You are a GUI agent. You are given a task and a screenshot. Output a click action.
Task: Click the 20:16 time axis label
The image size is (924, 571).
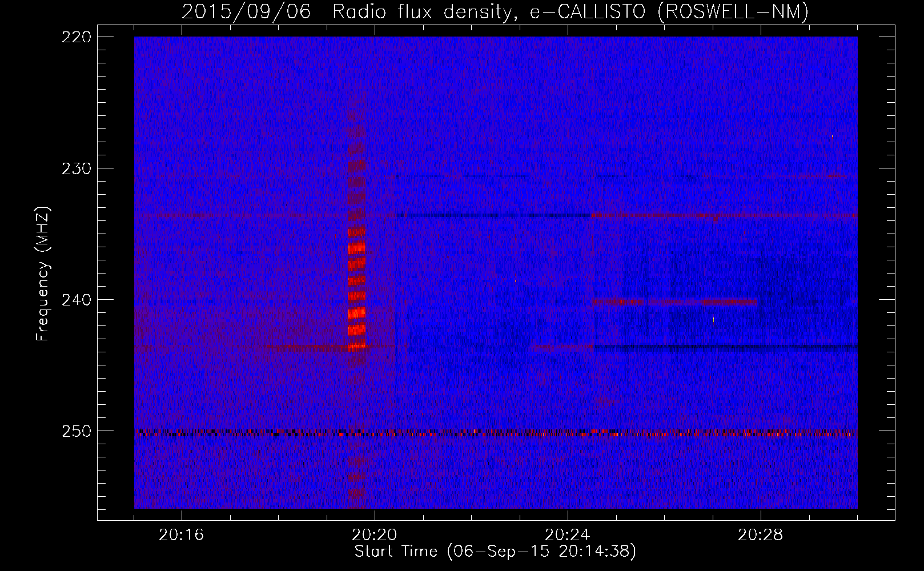182,535
